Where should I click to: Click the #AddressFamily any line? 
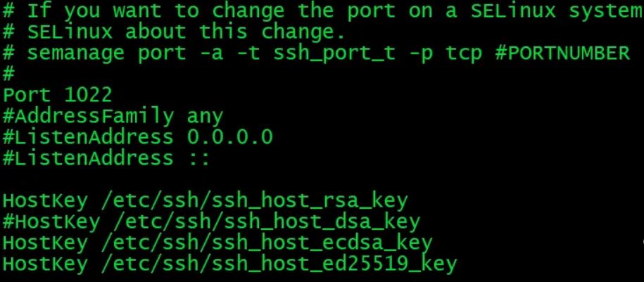click(x=113, y=117)
